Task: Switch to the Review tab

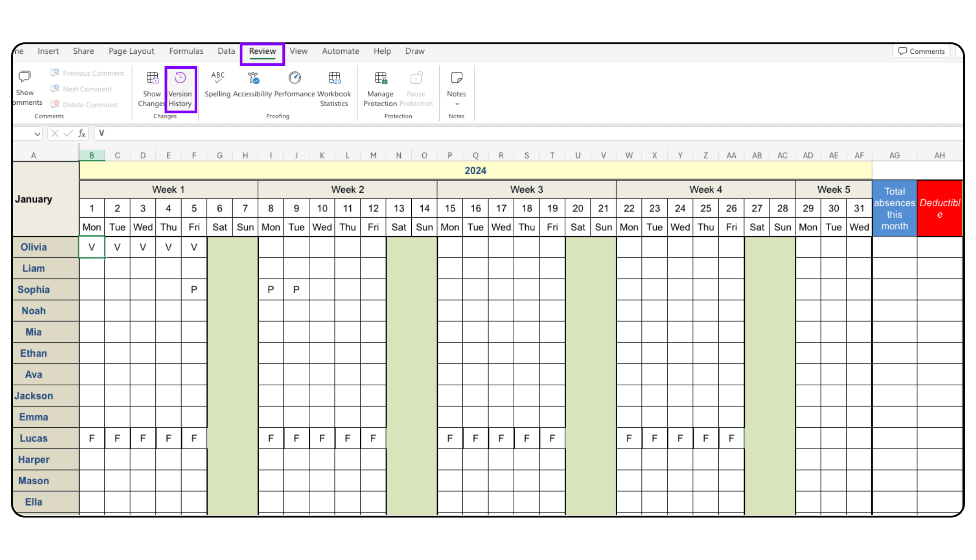Action: (262, 51)
